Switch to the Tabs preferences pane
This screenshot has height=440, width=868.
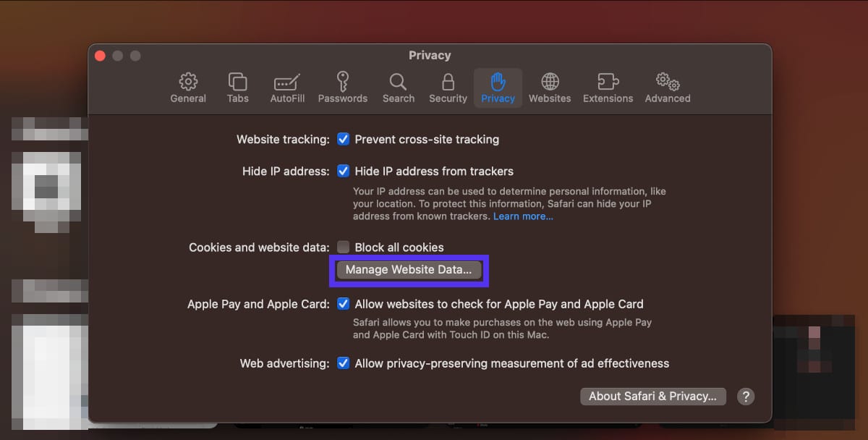click(237, 82)
